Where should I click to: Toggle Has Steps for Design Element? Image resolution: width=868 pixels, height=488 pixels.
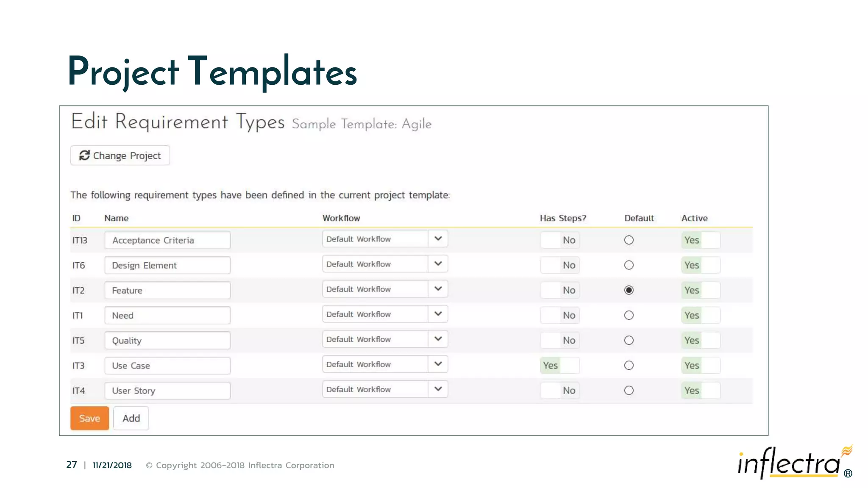click(559, 265)
